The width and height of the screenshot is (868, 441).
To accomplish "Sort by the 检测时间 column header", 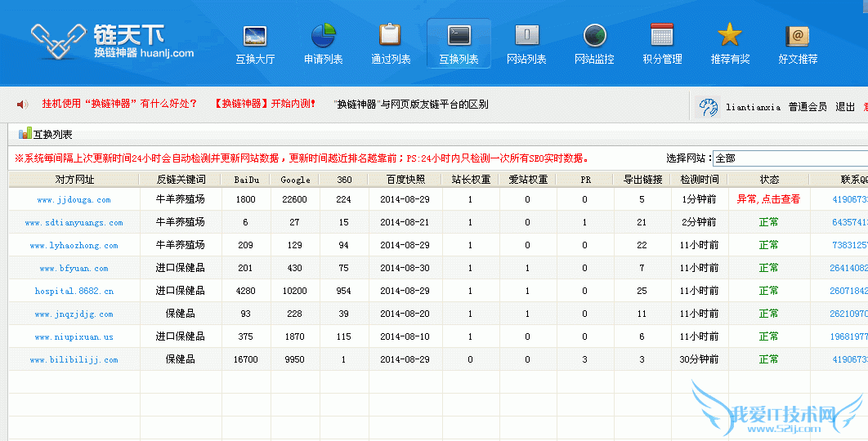I will 699,180.
